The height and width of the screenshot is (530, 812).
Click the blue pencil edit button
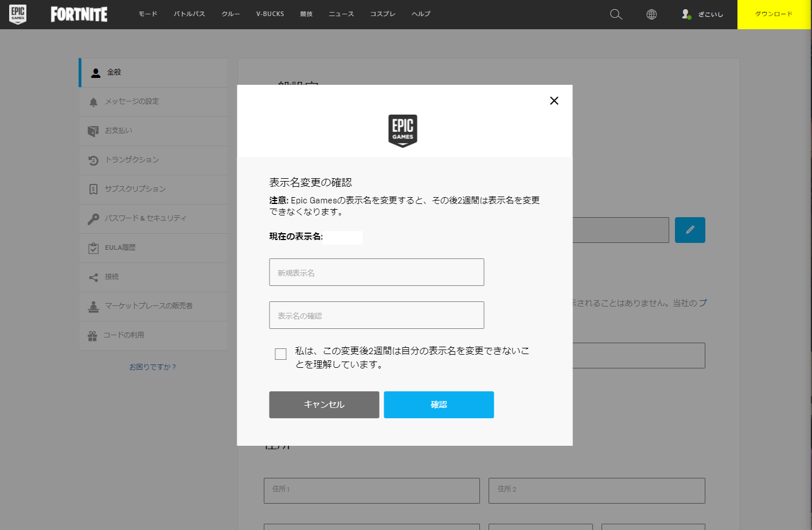(x=690, y=230)
